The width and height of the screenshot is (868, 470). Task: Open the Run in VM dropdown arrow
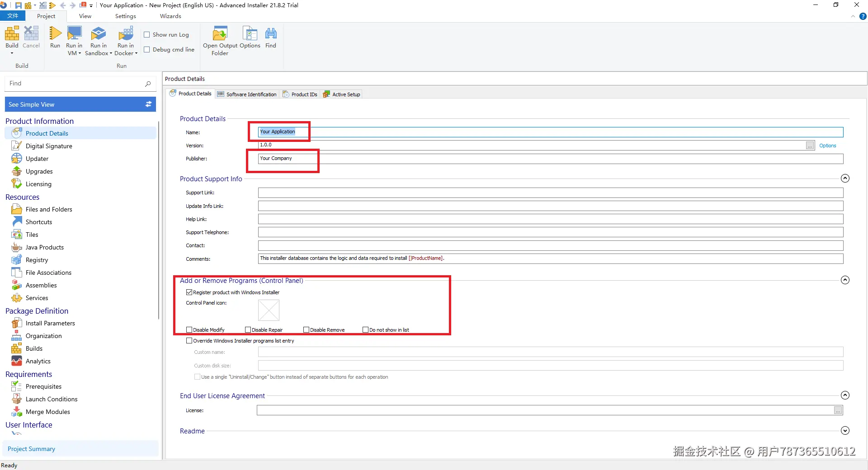pyautogui.click(x=80, y=53)
